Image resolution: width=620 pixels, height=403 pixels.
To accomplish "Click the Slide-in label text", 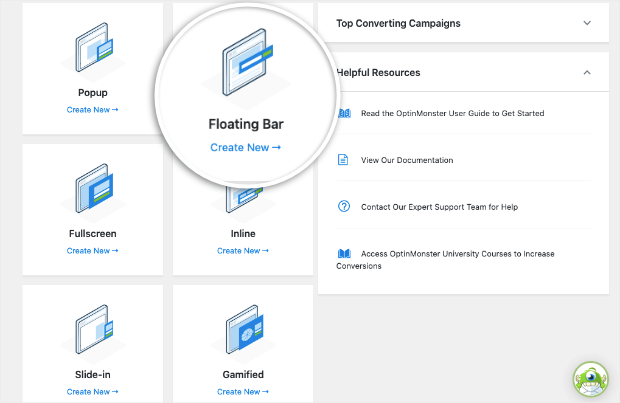I will click(x=93, y=375).
